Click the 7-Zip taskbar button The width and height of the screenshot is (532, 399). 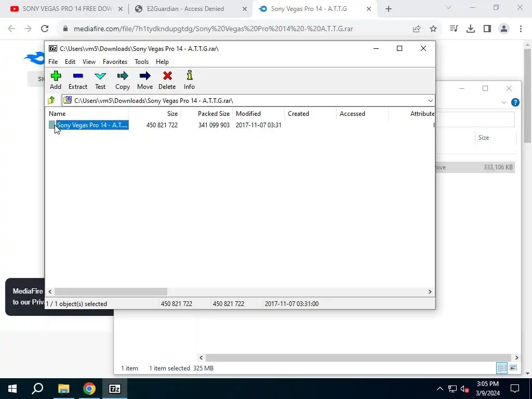(115, 389)
